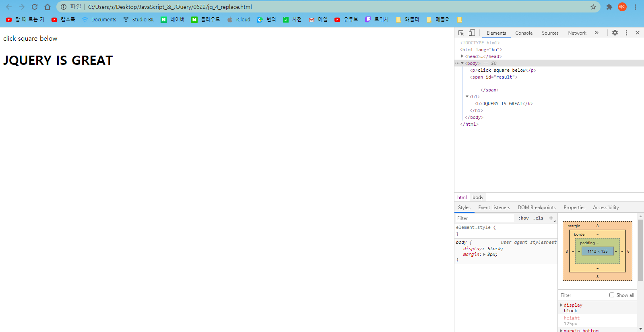The image size is (644, 332).
Task: Close the DevTools panel
Action: 638,33
